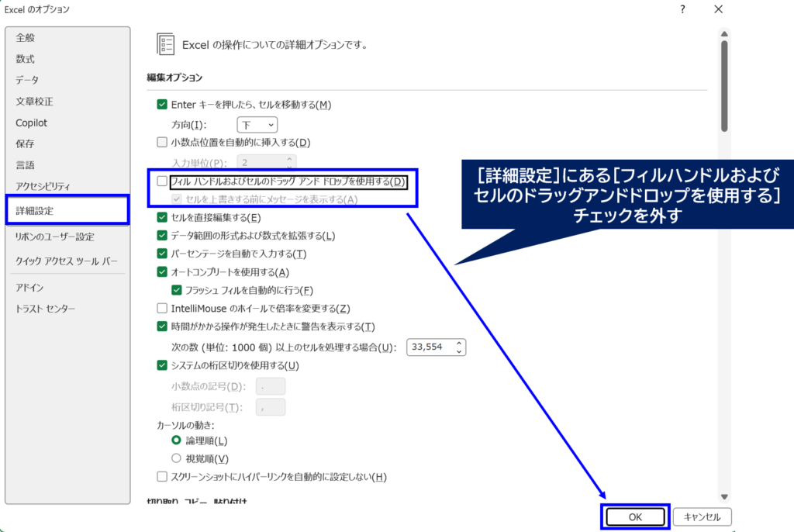Open クイック アクセス ツール バー settings

tap(67, 261)
